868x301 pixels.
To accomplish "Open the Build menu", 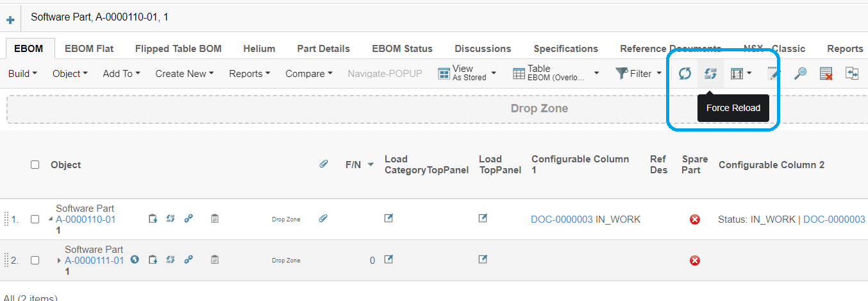I will point(22,74).
